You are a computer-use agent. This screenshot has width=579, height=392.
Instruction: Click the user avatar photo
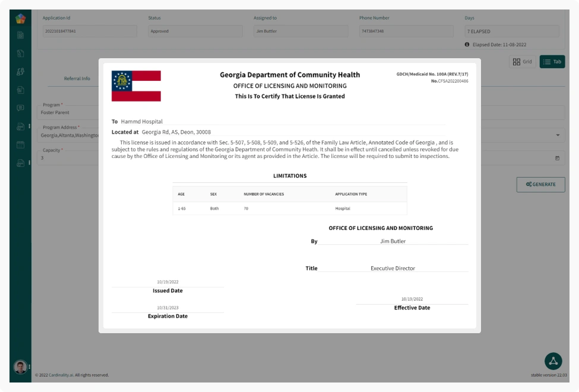pyautogui.click(x=20, y=367)
